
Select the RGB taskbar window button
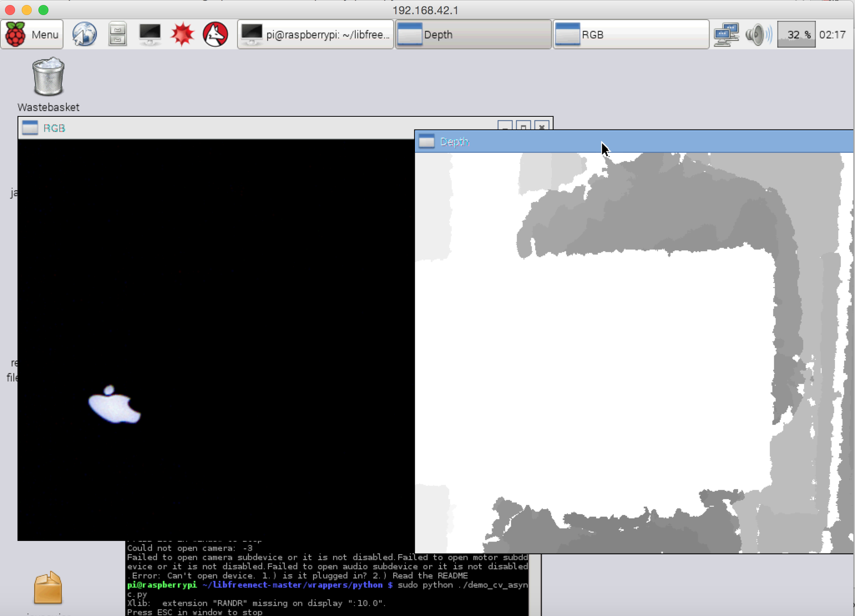click(631, 34)
